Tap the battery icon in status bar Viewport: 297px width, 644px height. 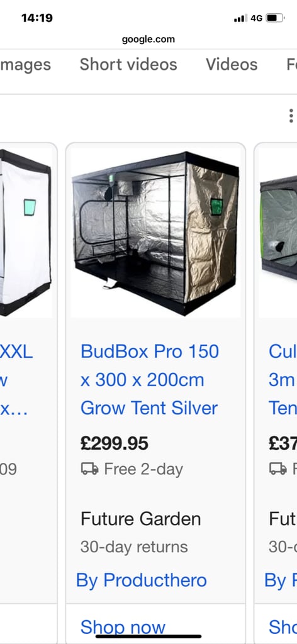click(275, 18)
